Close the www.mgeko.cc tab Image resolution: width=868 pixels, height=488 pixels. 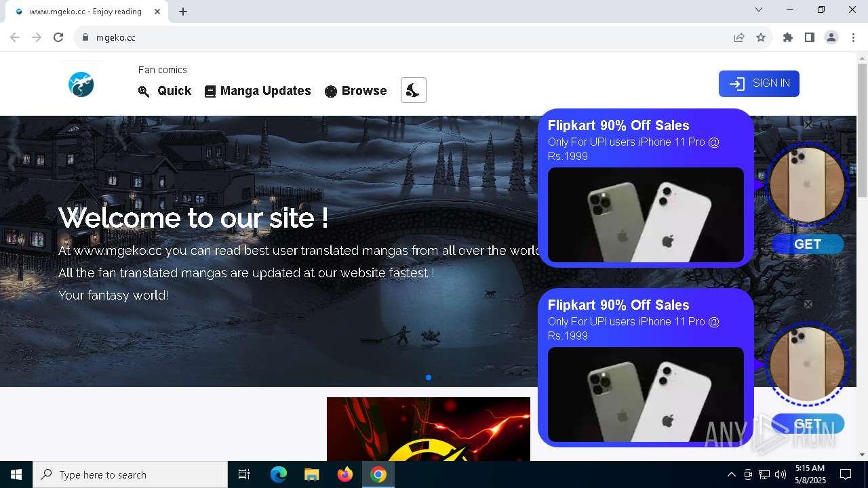(157, 12)
